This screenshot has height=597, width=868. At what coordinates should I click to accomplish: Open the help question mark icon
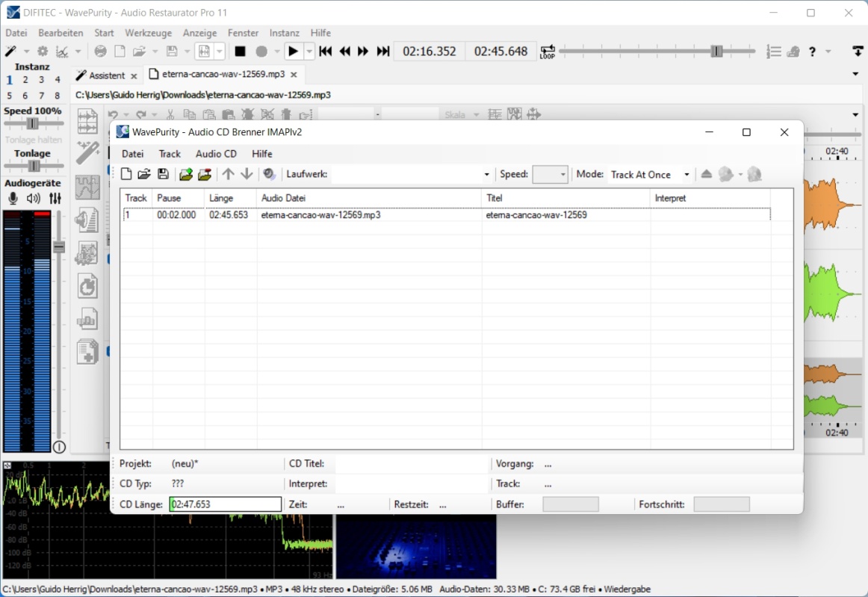[812, 52]
